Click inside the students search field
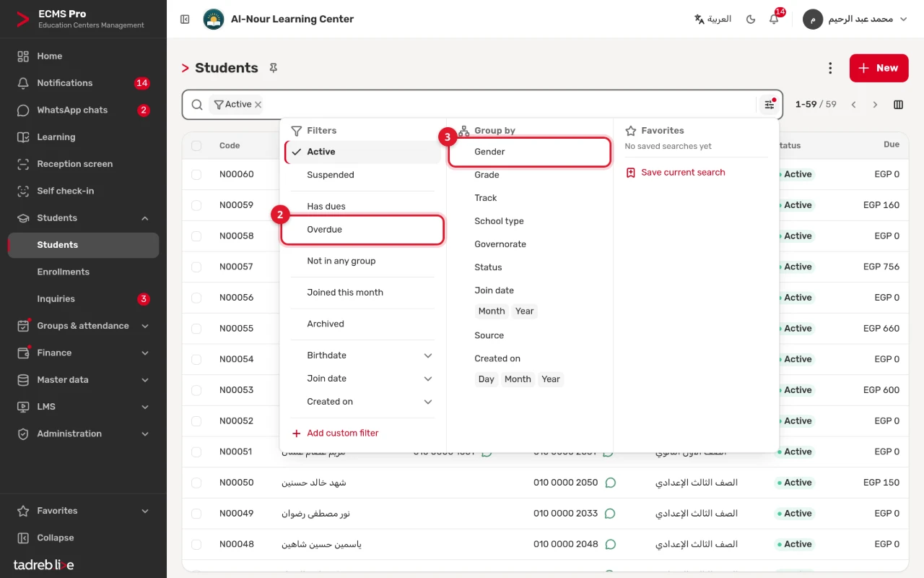This screenshot has width=924, height=578. 509,105
